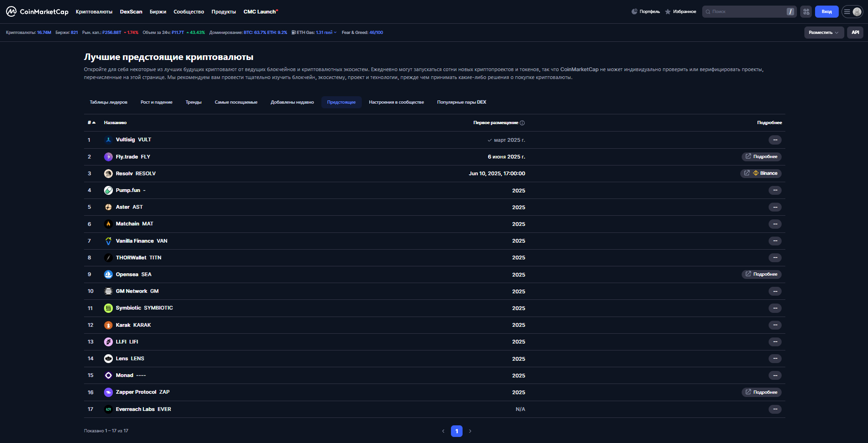
Task: Click the Everreach Labs coin logo
Action: [108, 409]
